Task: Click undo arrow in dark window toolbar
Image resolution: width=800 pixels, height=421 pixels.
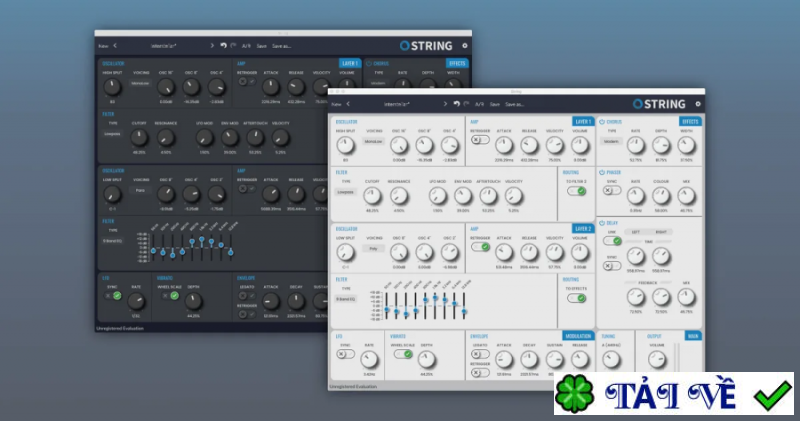Action: click(222, 45)
